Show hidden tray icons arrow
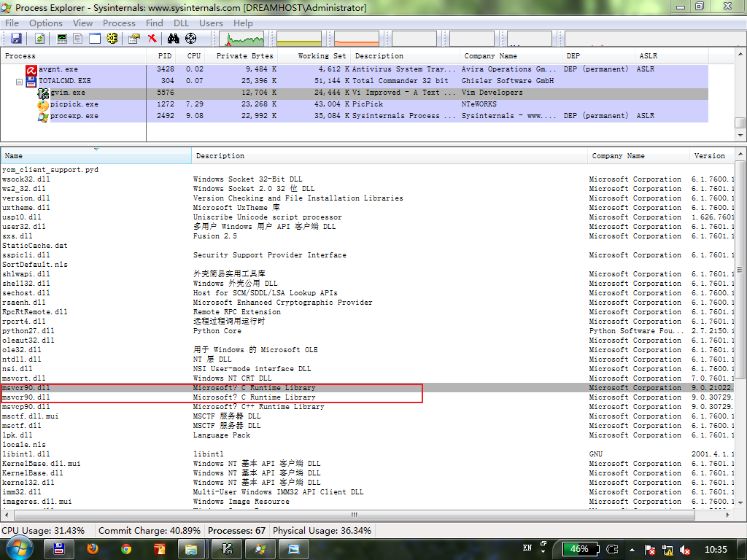747x560 pixels. 632,550
